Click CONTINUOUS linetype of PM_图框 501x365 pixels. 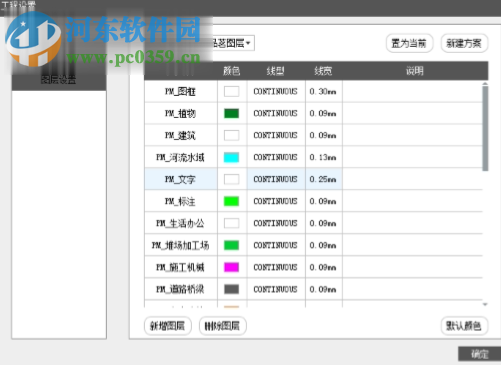click(x=276, y=91)
